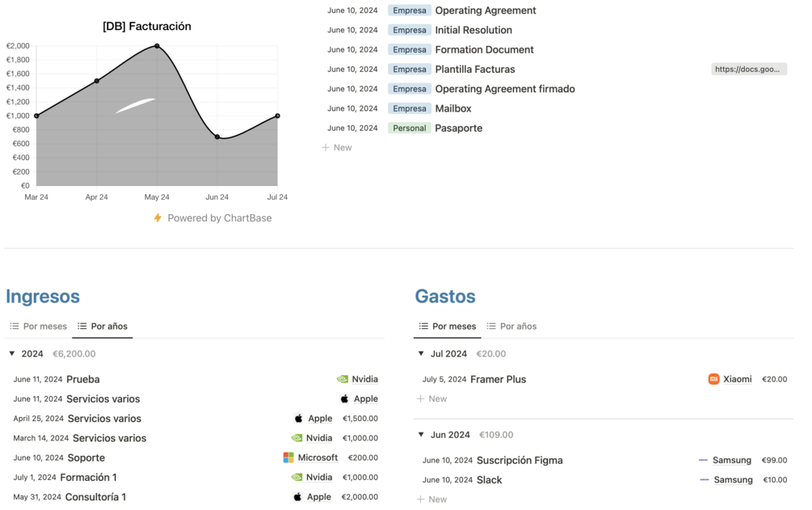Click the €109.00 total for Jun 2024

(x=496, y=434)
